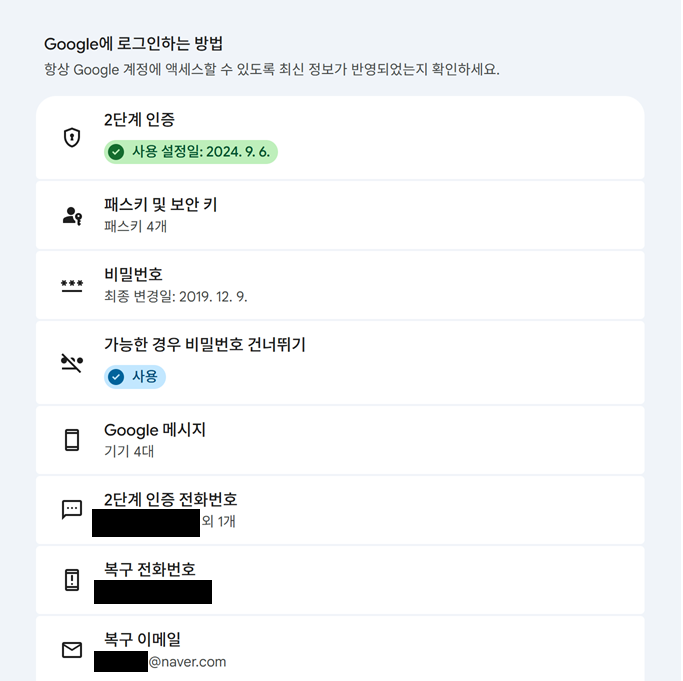Click the text 기기 4대
The image size is (683, 681).
pos(129,451)
